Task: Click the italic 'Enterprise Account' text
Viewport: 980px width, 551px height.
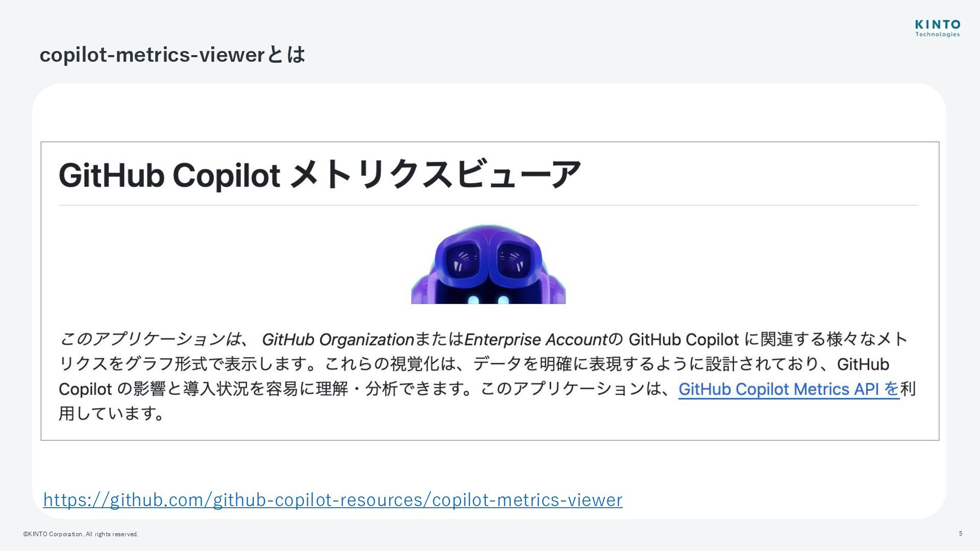Action: tap(535, 339)
